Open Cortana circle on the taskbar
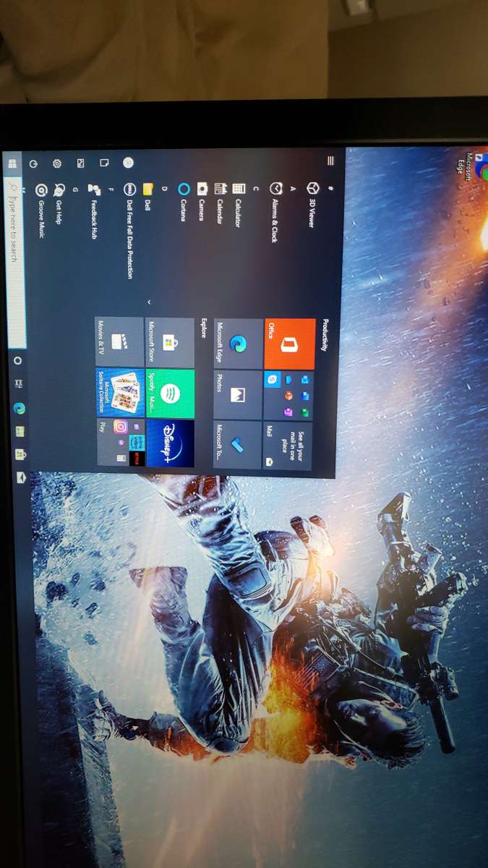The image size is (488, 868). coord(17,359)
